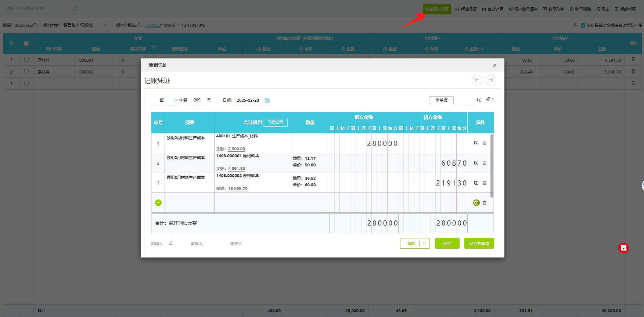Screen dimensions: 644x317
Task: Click 批量删除 in the top toolbar
Action: coord(580,9)
